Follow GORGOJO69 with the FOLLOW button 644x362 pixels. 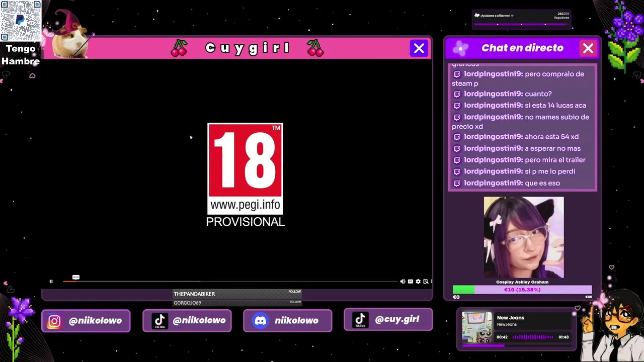pyautogui.click(x=295, y=302)
